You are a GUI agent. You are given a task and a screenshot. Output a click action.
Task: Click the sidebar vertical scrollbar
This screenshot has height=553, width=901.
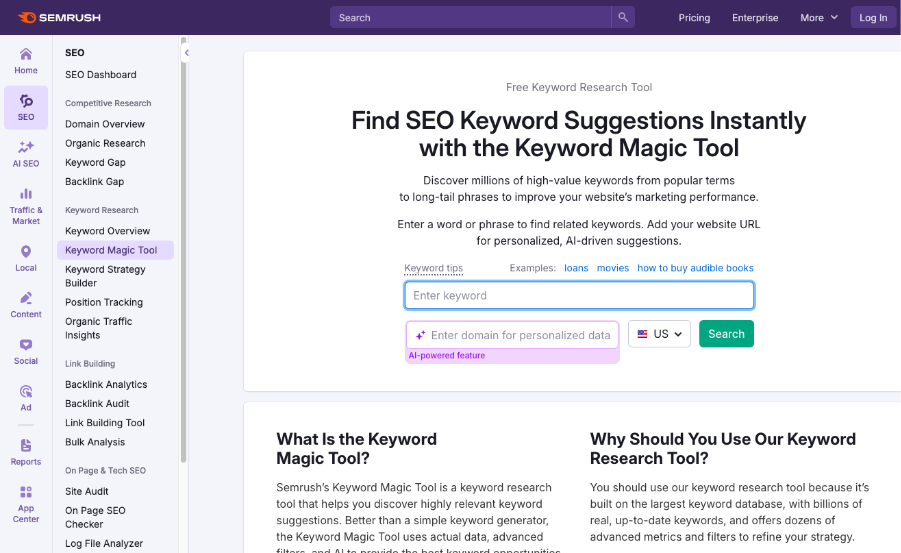[x=183, y=260]
